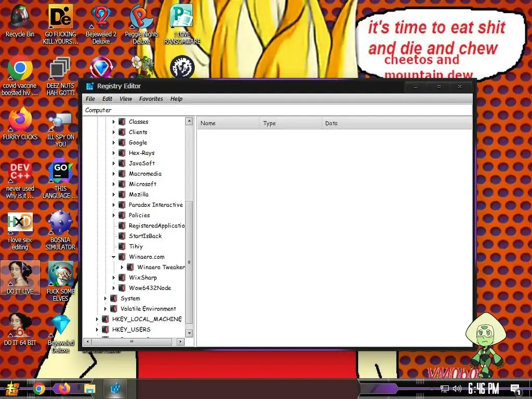Viewport: 532px width, 399px height.
Task: Open the GoLand icon labeled THIS LANGUAGE
Action: click(60, 179)
